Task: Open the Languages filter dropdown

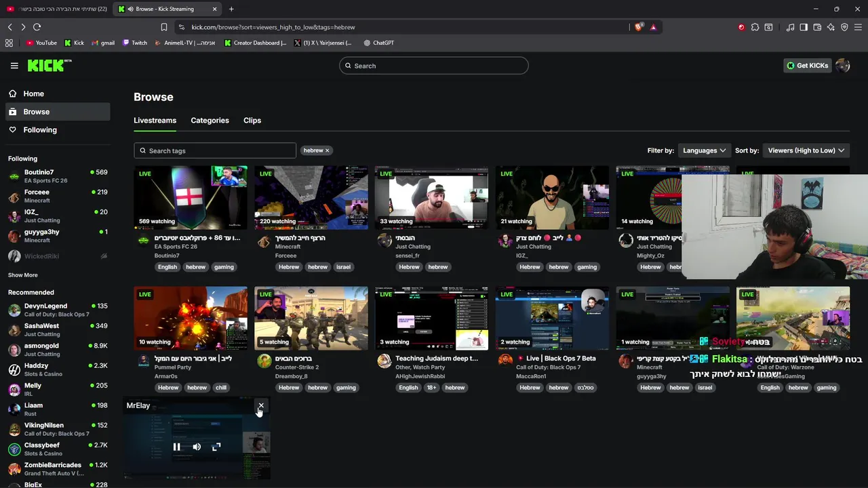Action: pyautogui.click(x=704, y=150)
